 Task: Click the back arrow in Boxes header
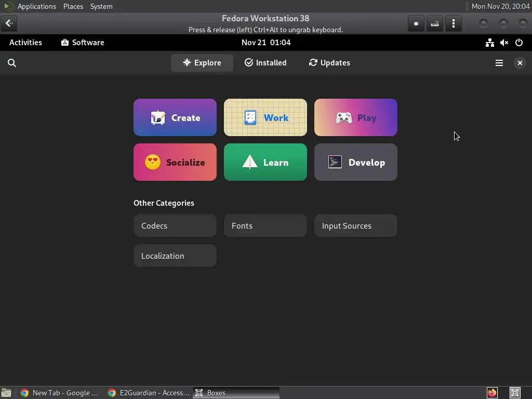coord(9,23)
